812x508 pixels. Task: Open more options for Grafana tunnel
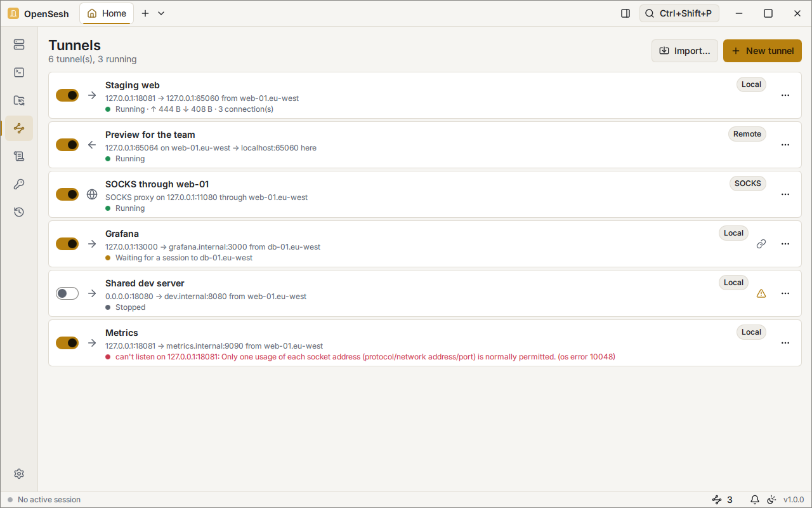[785, 244]
